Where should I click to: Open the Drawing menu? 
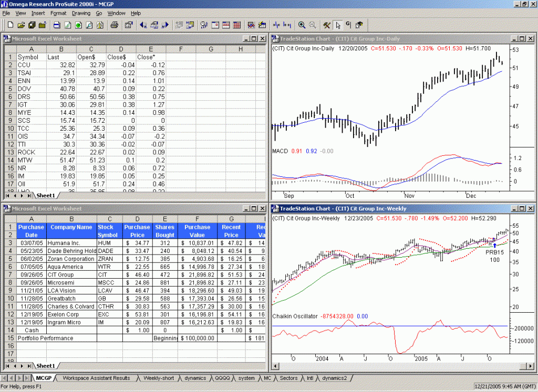(x=81, y=13)
